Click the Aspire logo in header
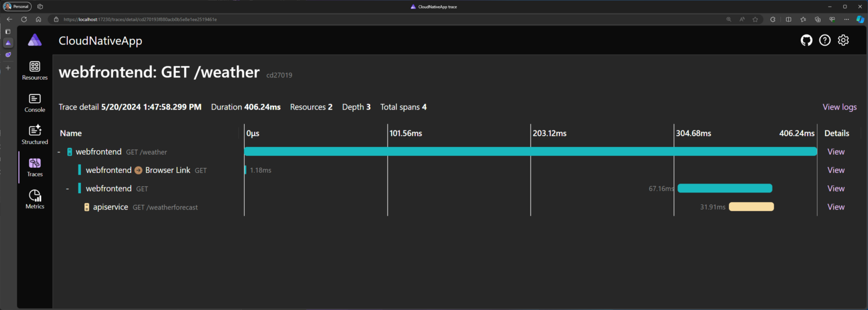Viewport: 868px width, 310px height. [x=35, y=40]
